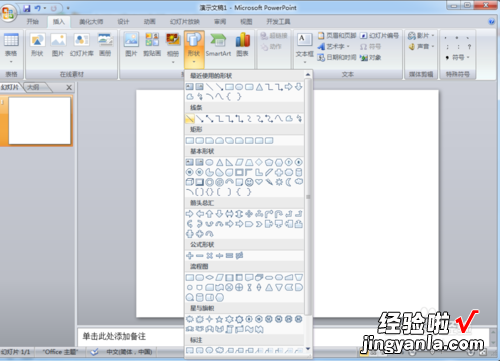Go to the 幻灯片放映 tab
The width and height of the screenshot is (500, 361).
[185, 22]
